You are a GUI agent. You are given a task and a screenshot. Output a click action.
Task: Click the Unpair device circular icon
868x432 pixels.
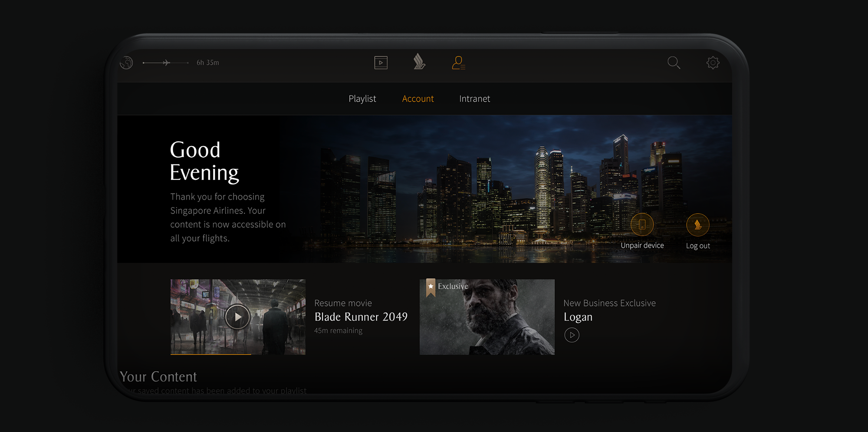642,225
